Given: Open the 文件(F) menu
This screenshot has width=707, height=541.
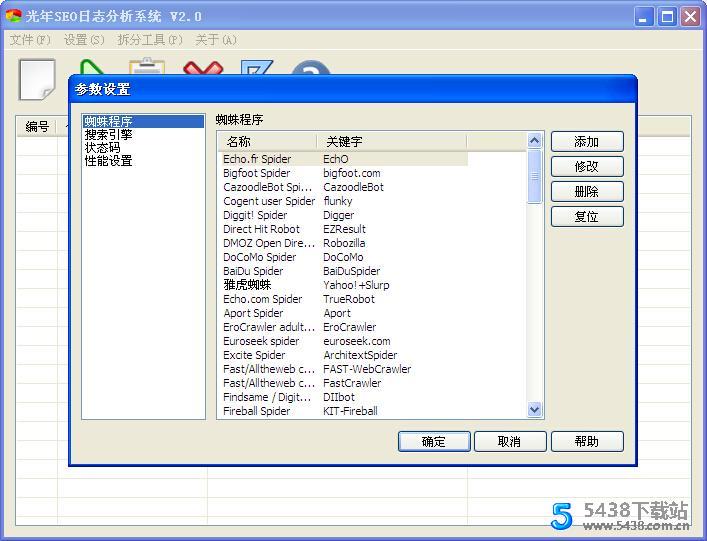Looking at the screenshot, I should 30,40.
